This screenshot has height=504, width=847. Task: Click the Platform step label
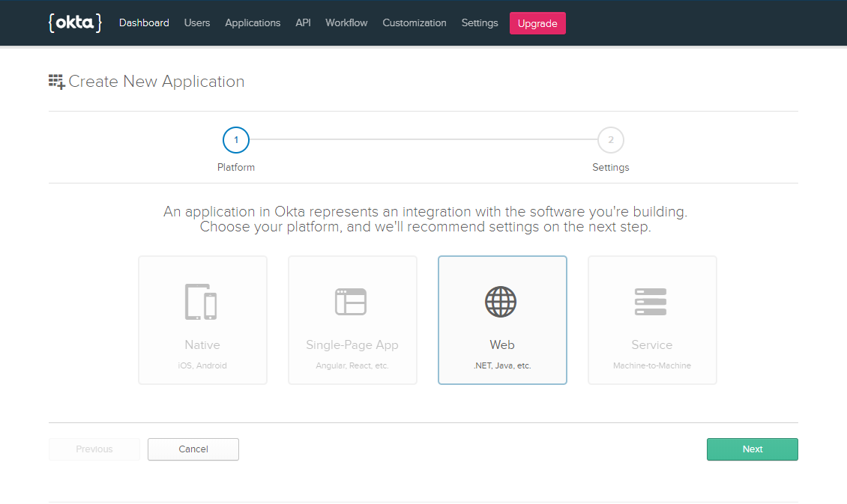[x=236, y=167]
